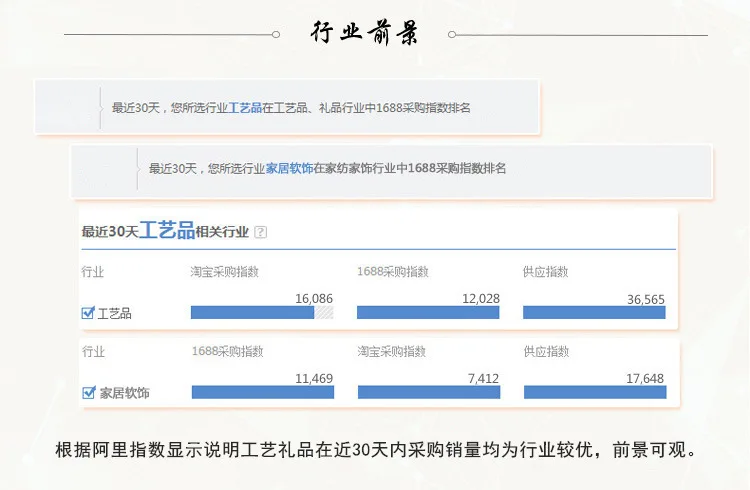Select the 淘宝采购指数 column header in 家居软饰 table

point(392,351)
